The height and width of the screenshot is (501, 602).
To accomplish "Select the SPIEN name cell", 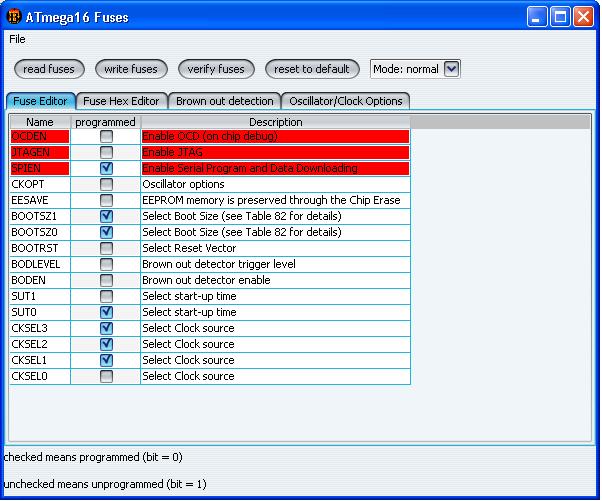I will tap(40, 168).
